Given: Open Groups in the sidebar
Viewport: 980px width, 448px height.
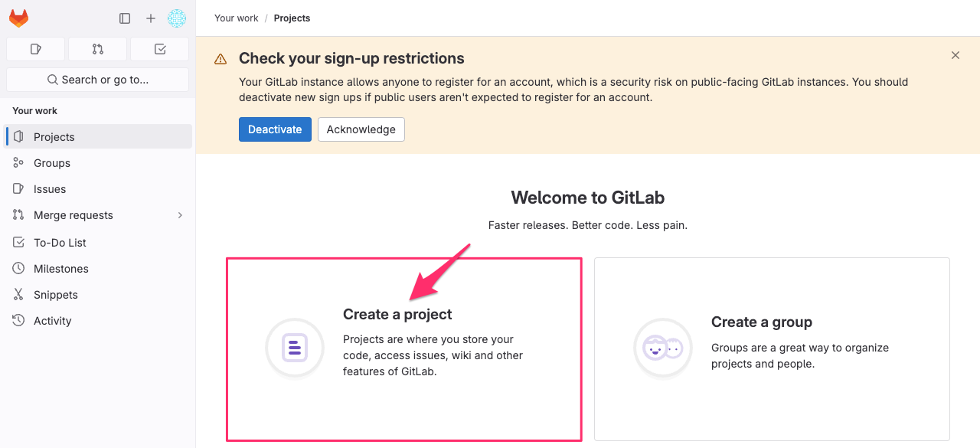Looking at the screenshot, I should [98, 163].
